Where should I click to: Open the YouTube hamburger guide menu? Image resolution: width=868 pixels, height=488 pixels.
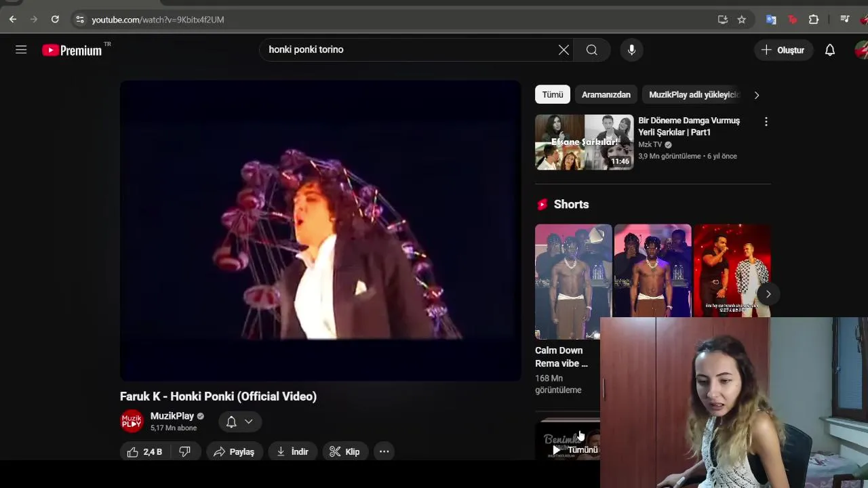tap(21, 49)
